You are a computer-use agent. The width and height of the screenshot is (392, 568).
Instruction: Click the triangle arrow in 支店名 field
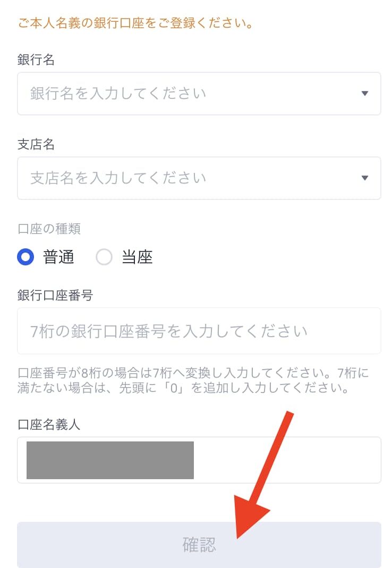[x=365, y=178]
